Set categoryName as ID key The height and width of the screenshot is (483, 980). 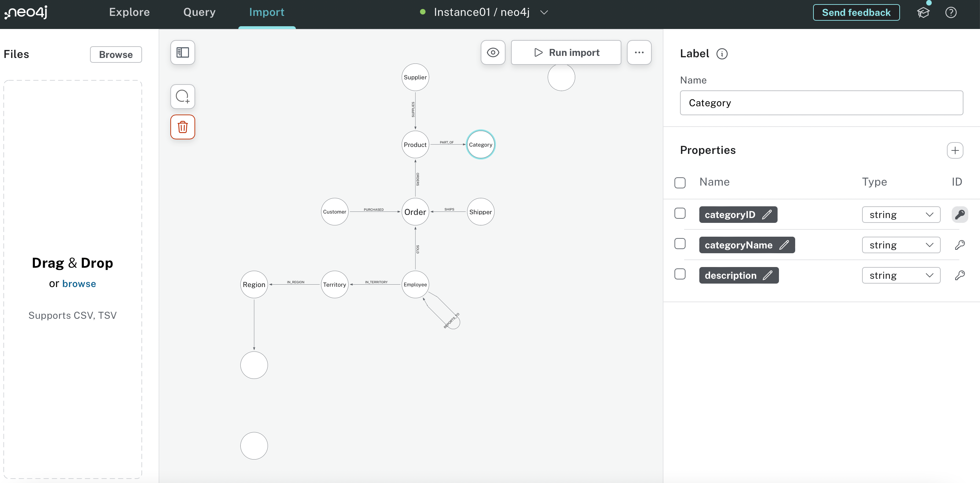[x=959, y=245]
